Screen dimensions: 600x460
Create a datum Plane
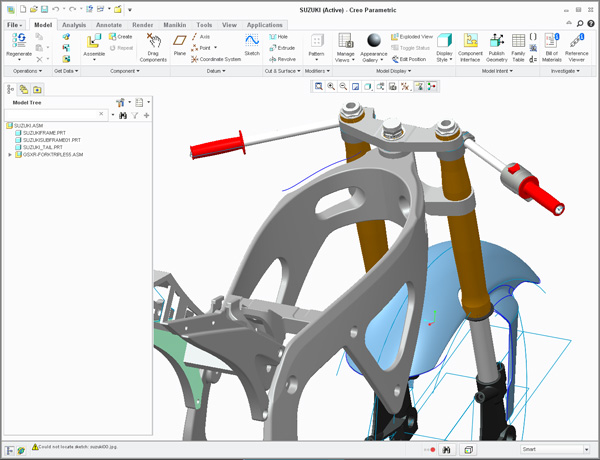pos(180,41)
